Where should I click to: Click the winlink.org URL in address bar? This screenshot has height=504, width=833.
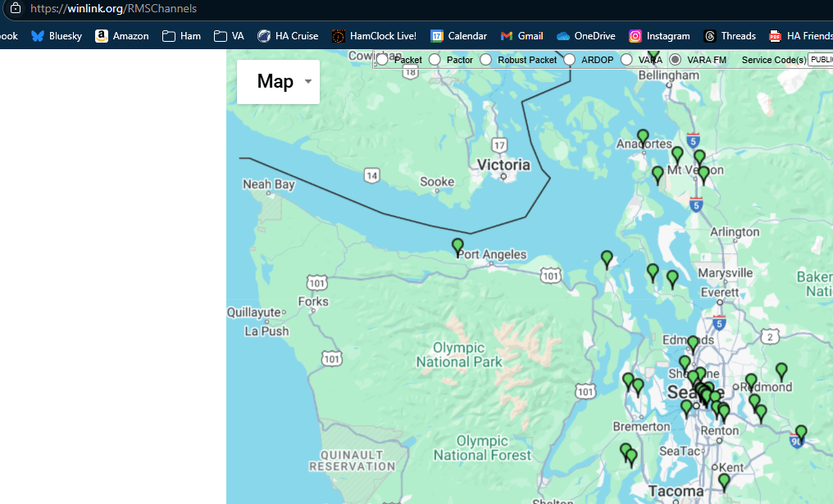[113, 9]
